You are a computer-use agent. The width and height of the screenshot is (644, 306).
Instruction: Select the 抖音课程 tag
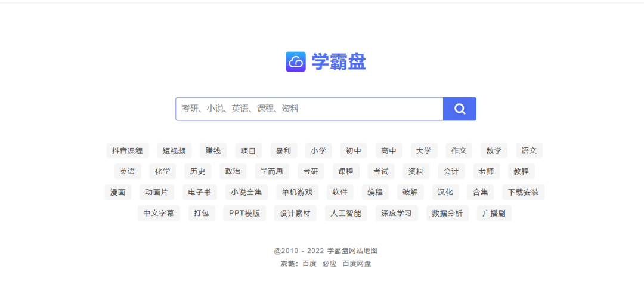pyautogui.click(x=128, y=151)
